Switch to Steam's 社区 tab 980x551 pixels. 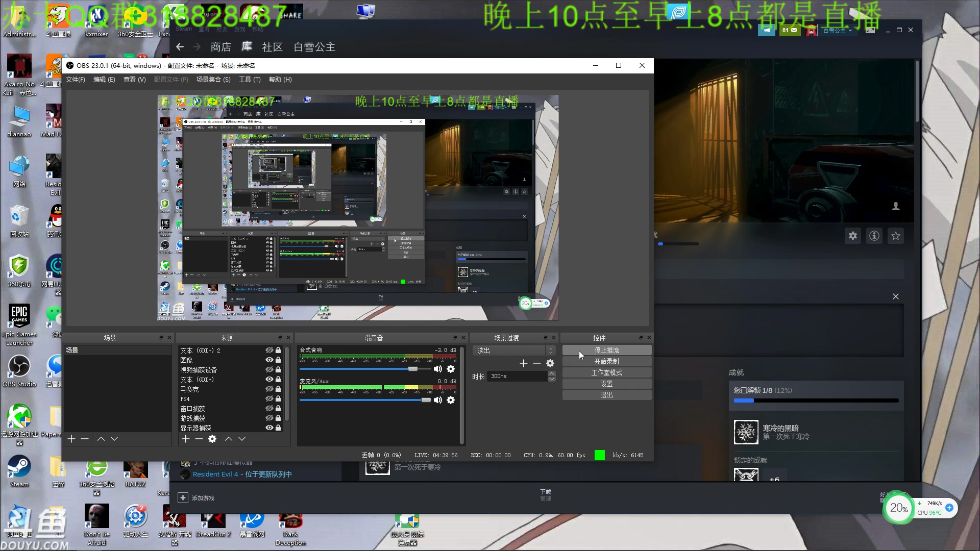(x=273, y=47)
